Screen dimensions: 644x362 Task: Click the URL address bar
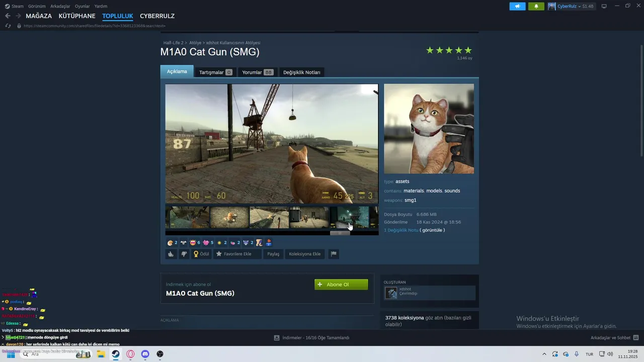point(95,26)
